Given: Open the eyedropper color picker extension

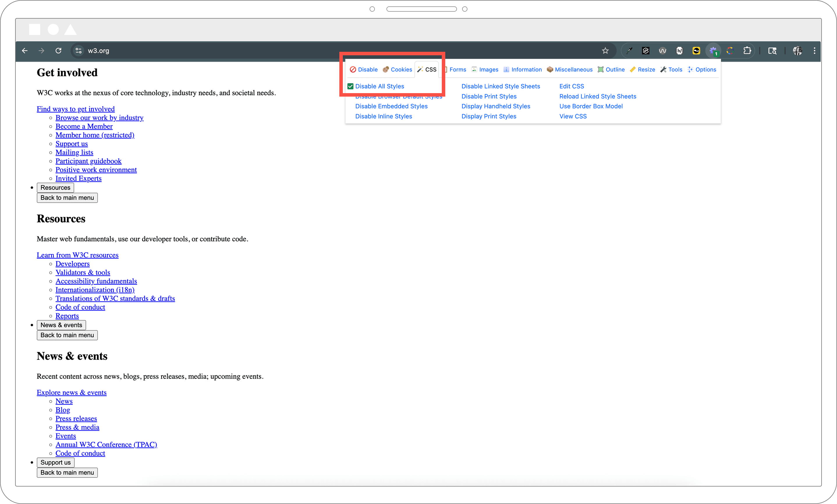Looking at the screenshot, I should point(629,51).
